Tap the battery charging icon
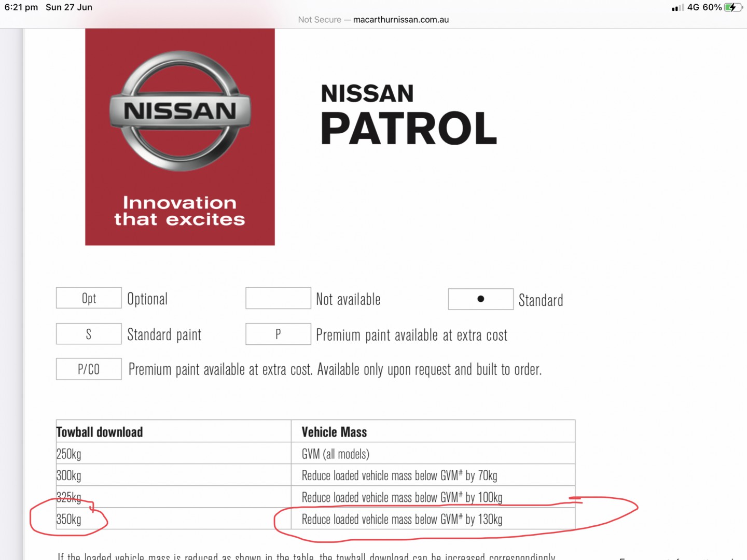 [733, 7]
